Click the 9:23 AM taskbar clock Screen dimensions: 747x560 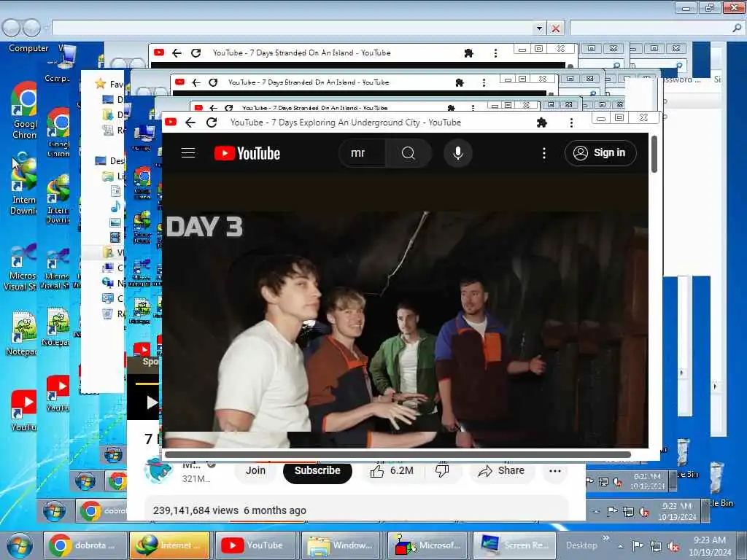710,545
